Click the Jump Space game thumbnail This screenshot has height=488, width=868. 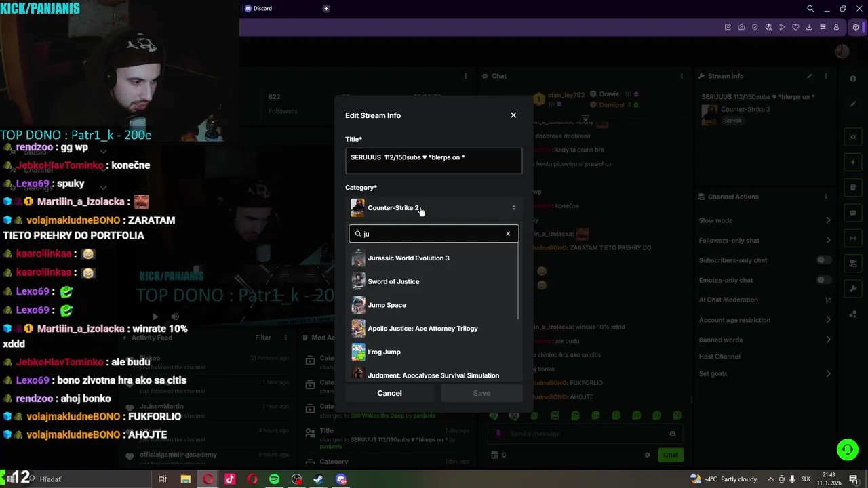[x=358, y=305]
